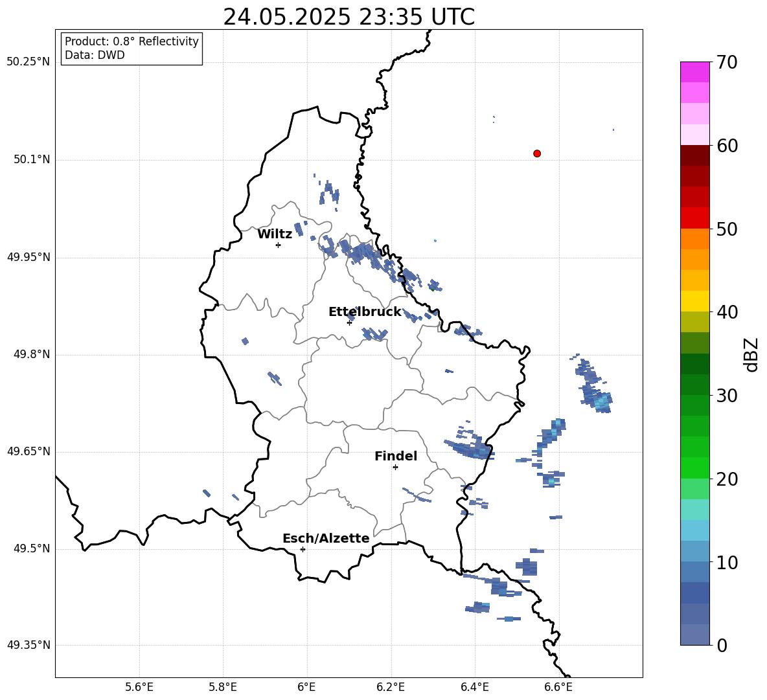Screen dimensions: 767x700
Task: Click the 6°E longitude label
Action: (306, 687)
